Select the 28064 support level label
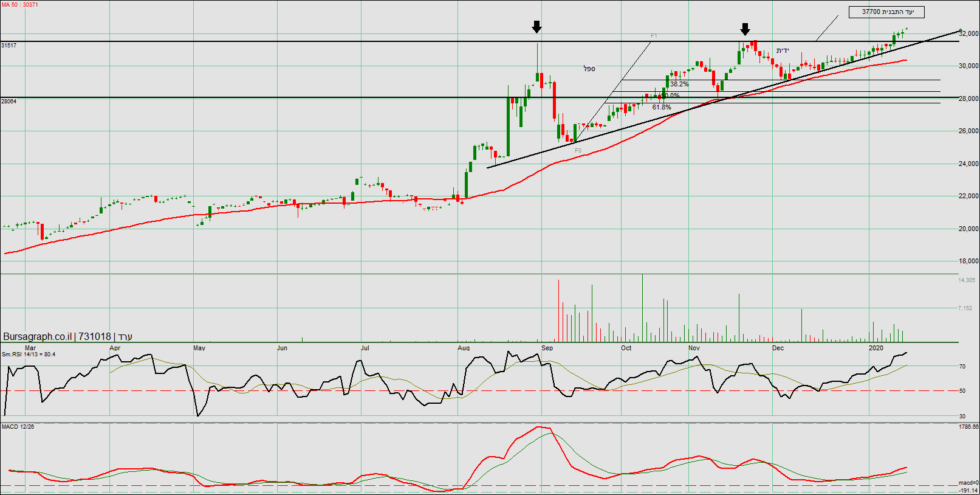The height and width of the screenshot is (495, 980). point(9,102)
